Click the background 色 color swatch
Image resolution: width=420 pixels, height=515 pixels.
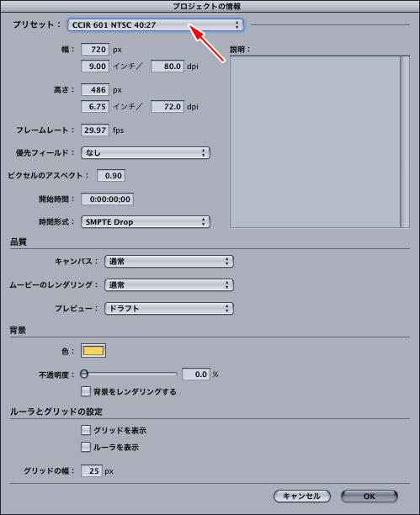pyautogui.click(x=93, y=351)
